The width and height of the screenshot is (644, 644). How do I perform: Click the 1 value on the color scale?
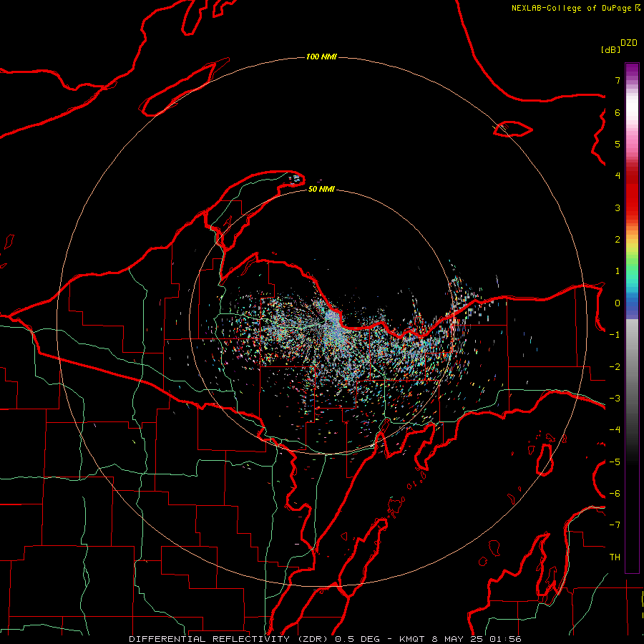click(x=618, y=271)
